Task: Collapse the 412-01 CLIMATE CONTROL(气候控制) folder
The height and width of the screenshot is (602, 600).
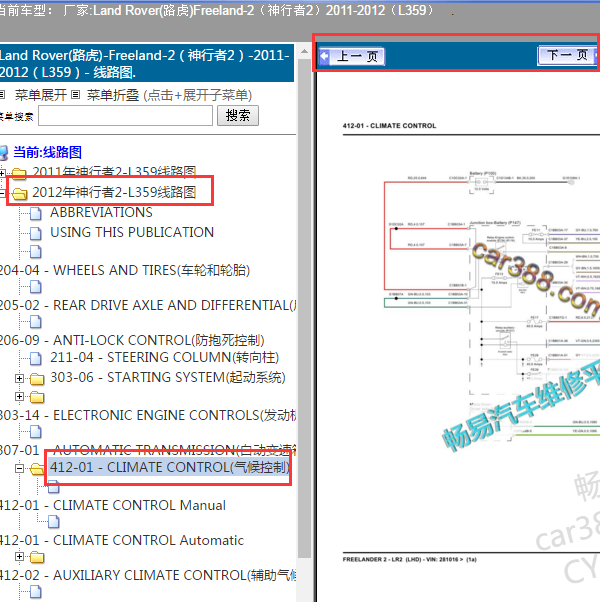Action: [x=19, y=468]
